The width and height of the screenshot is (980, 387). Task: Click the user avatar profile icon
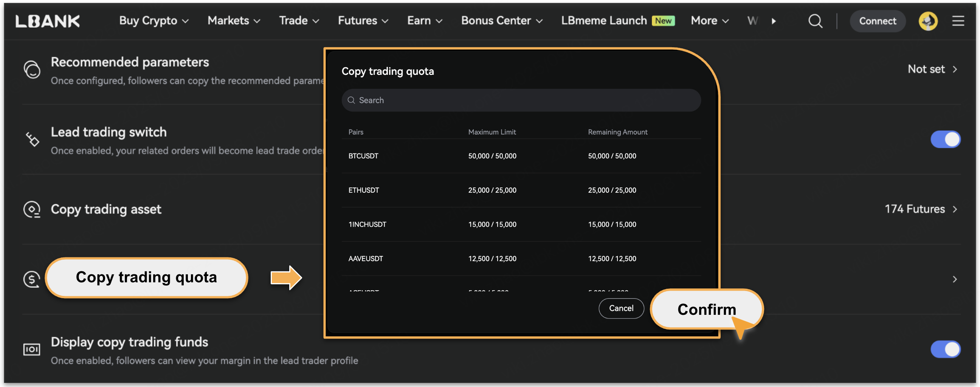coord(927,21)
